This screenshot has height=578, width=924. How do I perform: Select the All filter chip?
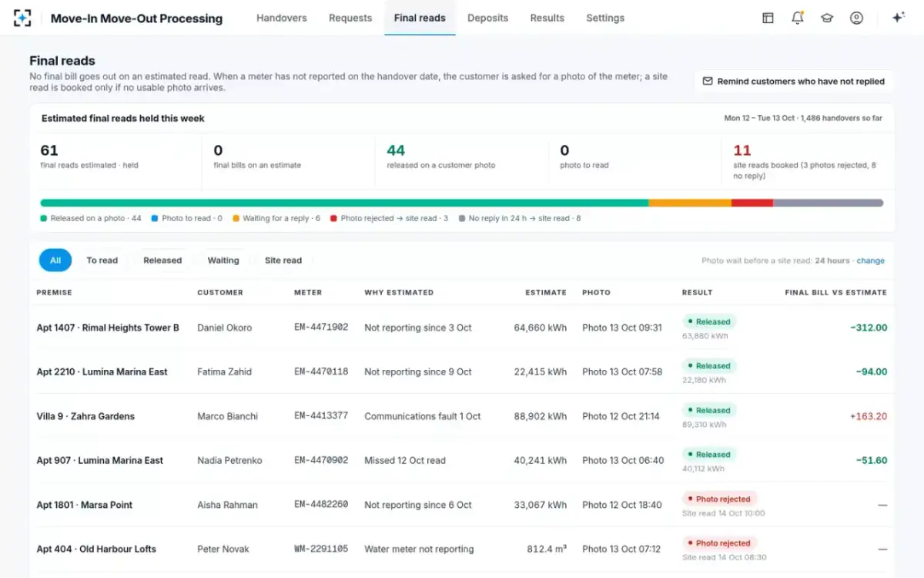pyautogui.click(x=55, y=260)
